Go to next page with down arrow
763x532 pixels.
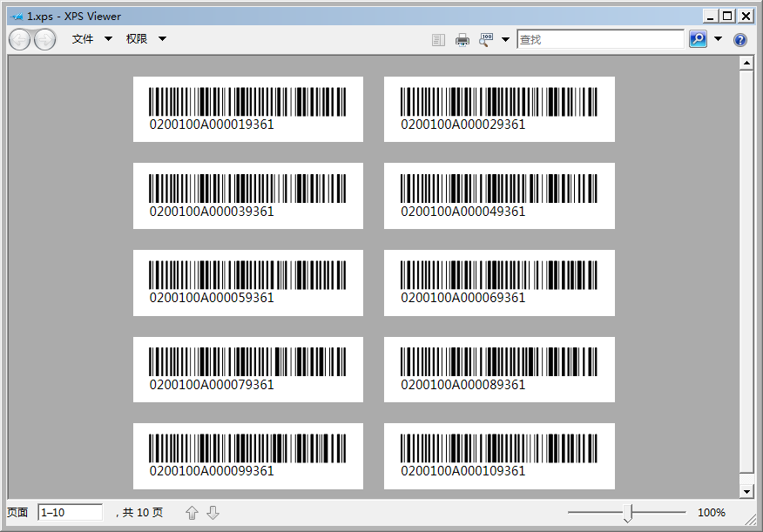(x=213, y=513)
